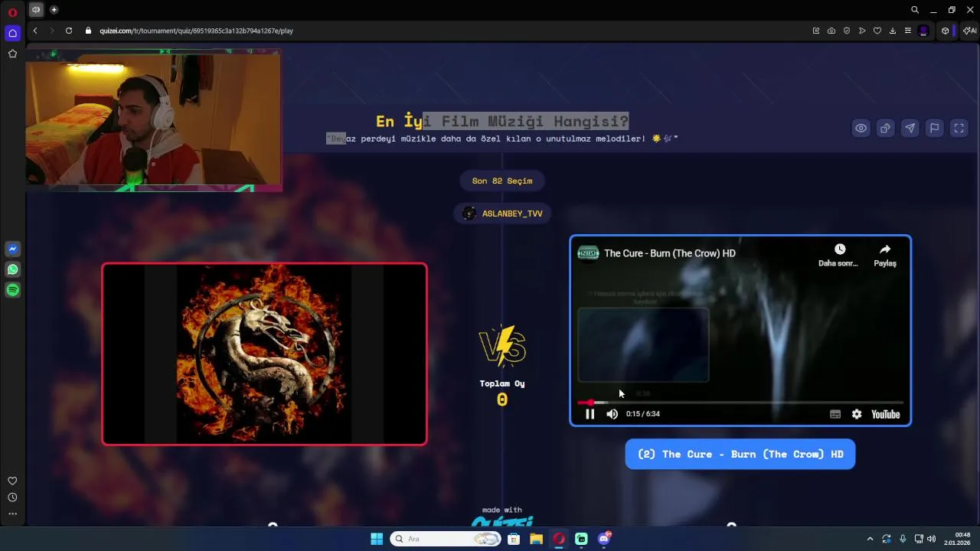Go to Opera start page home icon

click(x=12, y=33)
